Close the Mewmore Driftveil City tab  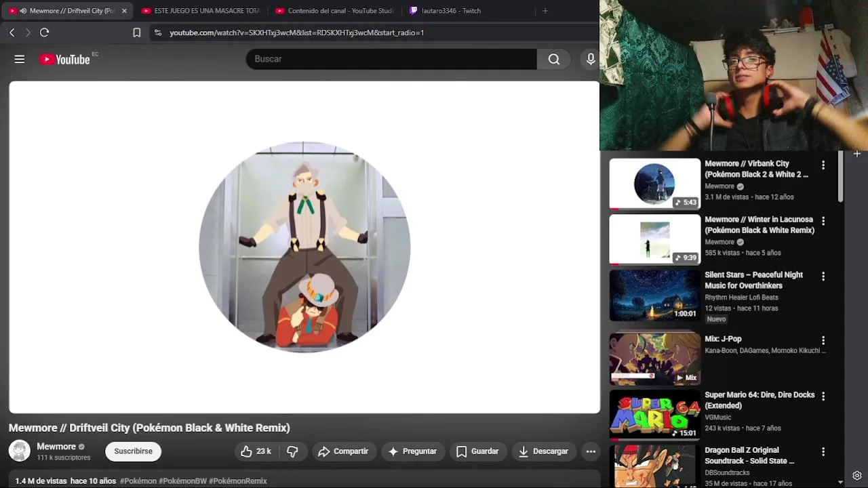point(124,11)
